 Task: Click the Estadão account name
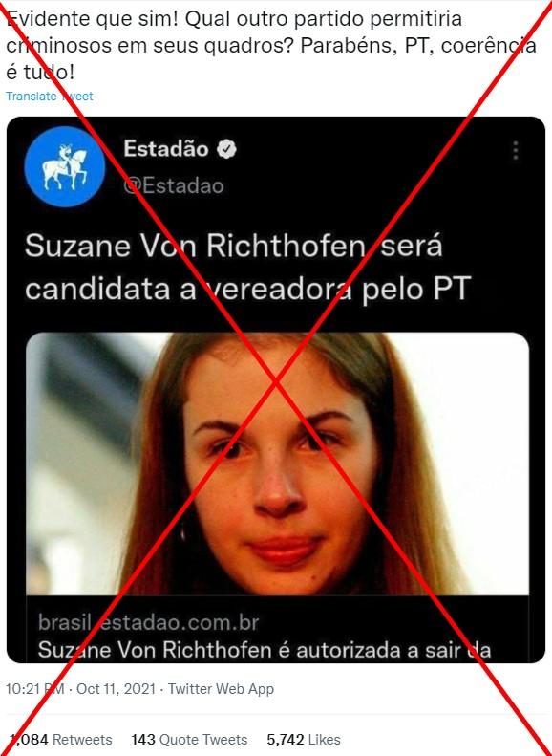coord(166,148)
